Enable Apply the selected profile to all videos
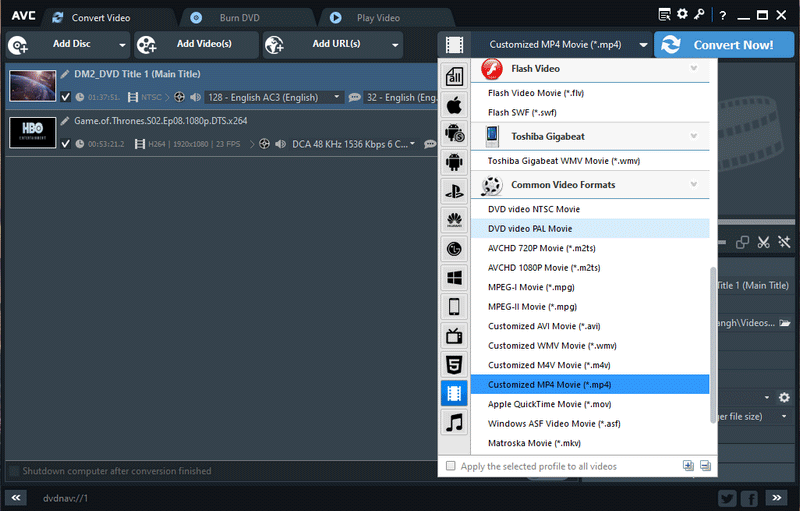The width and height of the screenshot is (800, 511). [x=451, y=466]
